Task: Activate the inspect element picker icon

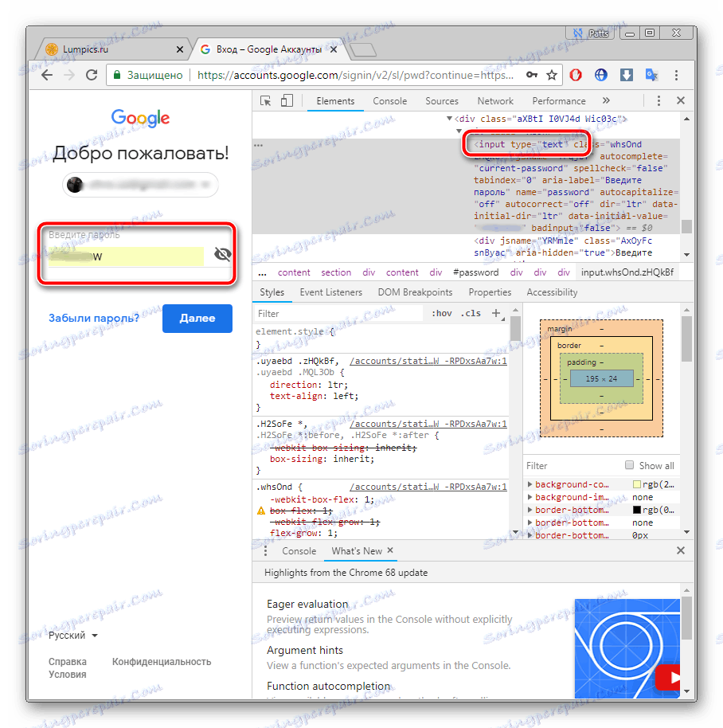Action: [x=265, y=100]
